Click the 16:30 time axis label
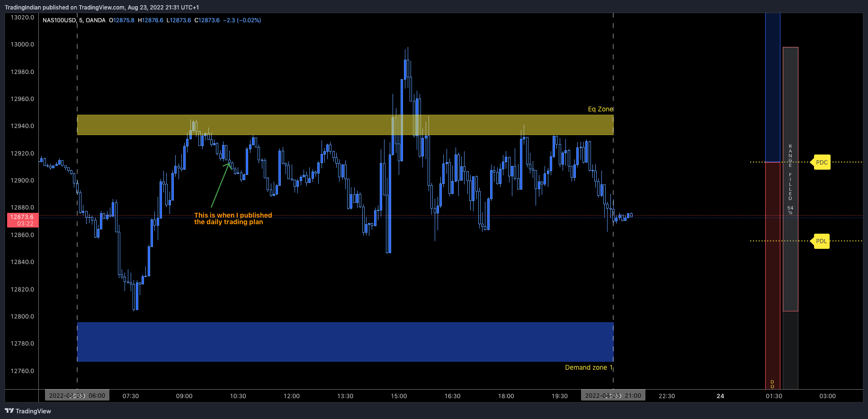Viewport: 868px width, 419px height. tap(452, 396)
